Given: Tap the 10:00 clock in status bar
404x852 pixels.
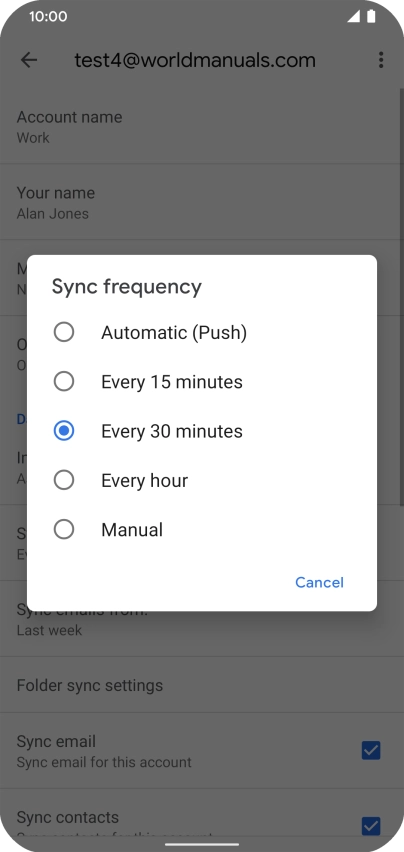Looking at the screenshot, I should click(x=48, y=16).
